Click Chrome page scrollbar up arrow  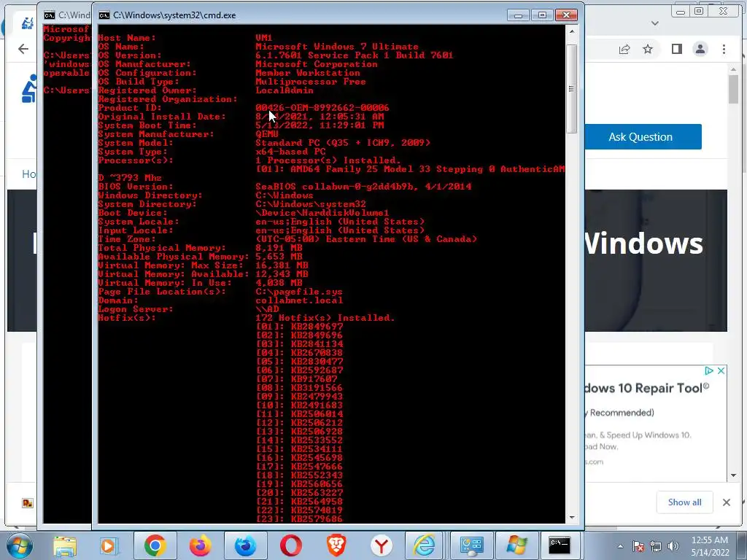734,69
